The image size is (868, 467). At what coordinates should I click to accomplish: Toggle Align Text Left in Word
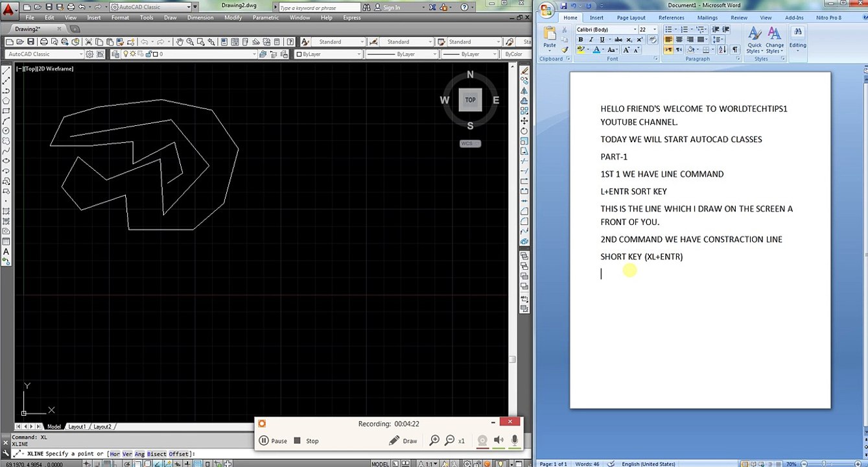668,40
